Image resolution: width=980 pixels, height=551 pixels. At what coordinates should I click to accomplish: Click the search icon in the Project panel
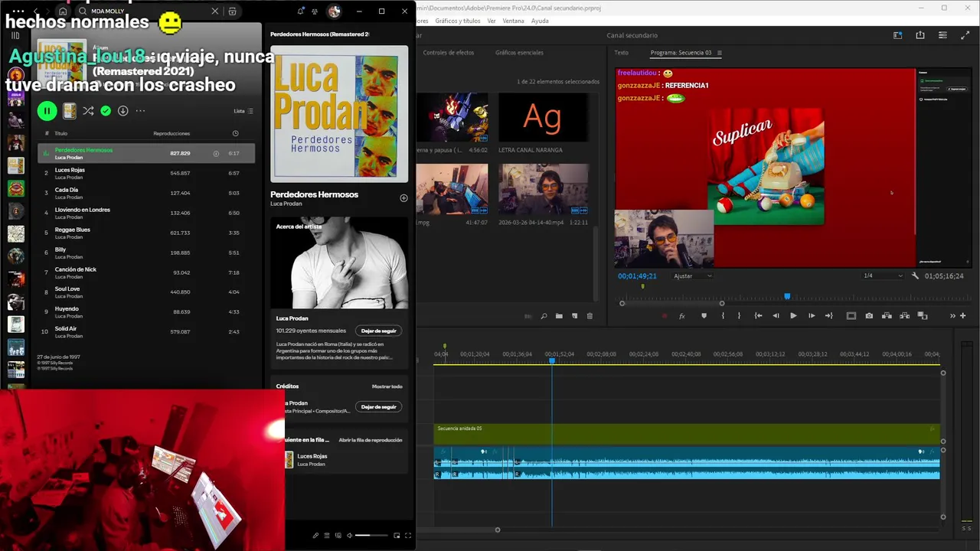tap(544, 316)
